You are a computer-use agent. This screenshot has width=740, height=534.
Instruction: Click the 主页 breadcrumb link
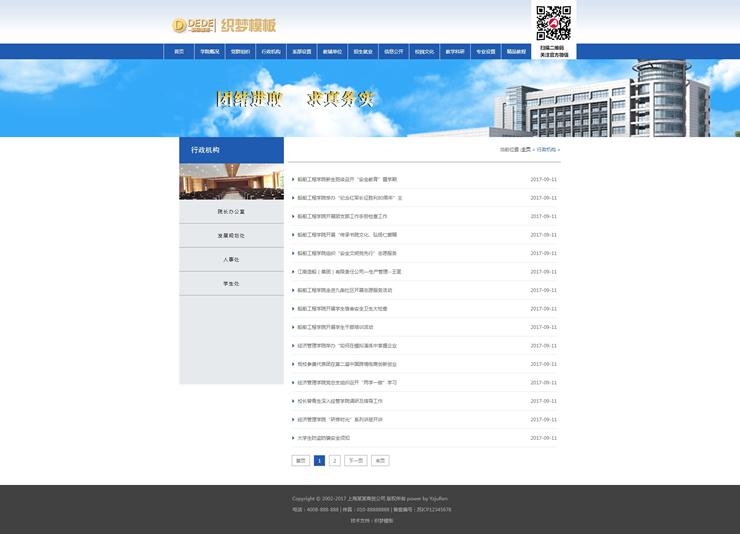point(526,150)
